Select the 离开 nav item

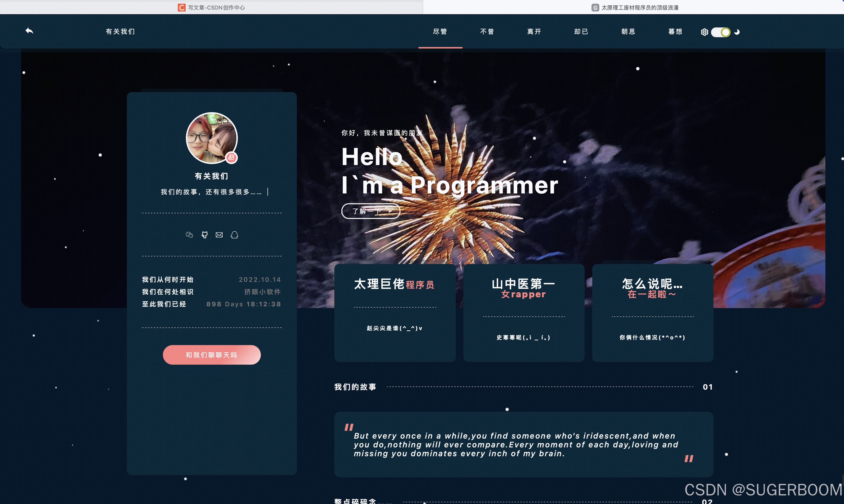coord(534,32)
